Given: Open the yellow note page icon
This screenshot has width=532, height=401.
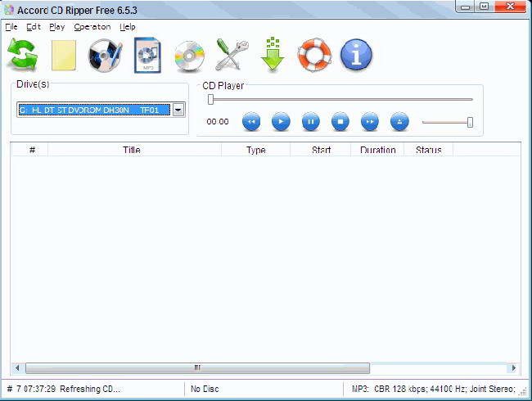Looking at the screenshot, I should pyautogui.click(x=64, y=56).
